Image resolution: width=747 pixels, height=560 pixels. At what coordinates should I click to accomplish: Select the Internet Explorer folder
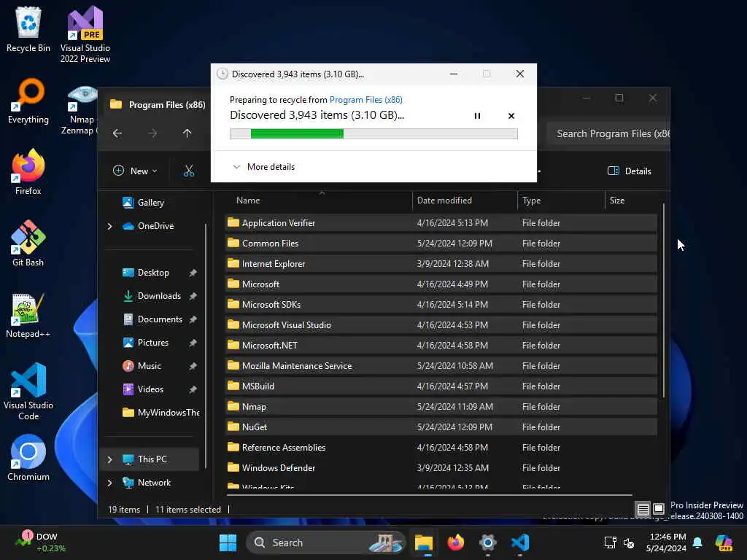tap(441, 264)
